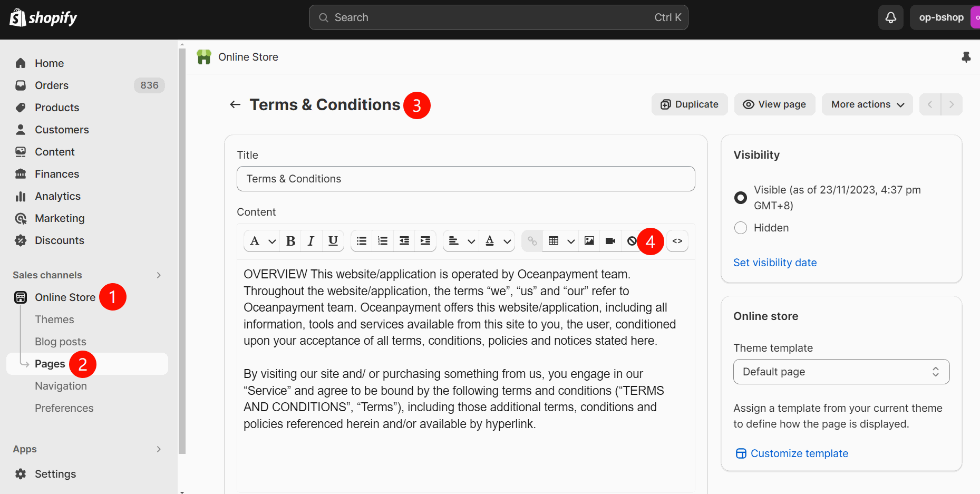Pin the Online Store channel
The width and height of the screenshot is (980, 494).
pyautogui.click(x=966, y=57)
